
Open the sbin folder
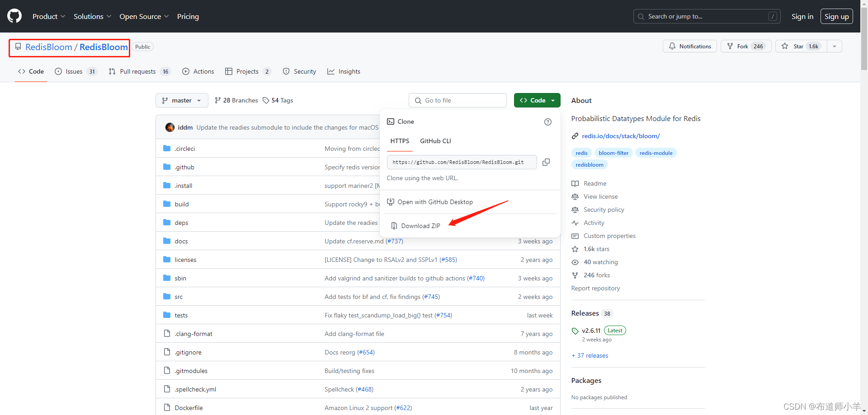tap(180, 278)
